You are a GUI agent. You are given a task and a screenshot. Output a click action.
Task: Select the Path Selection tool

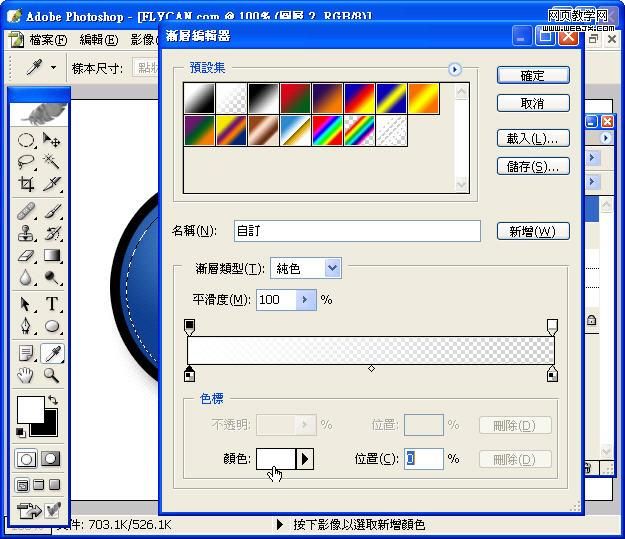[x=26, y=304]
